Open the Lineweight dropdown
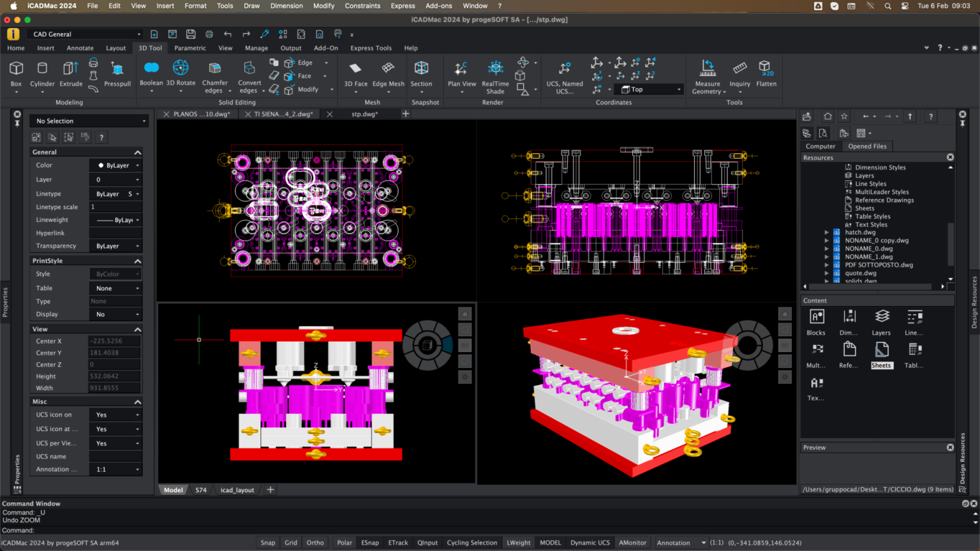Screen dimensions: 980x551 [x=115, y=220]
